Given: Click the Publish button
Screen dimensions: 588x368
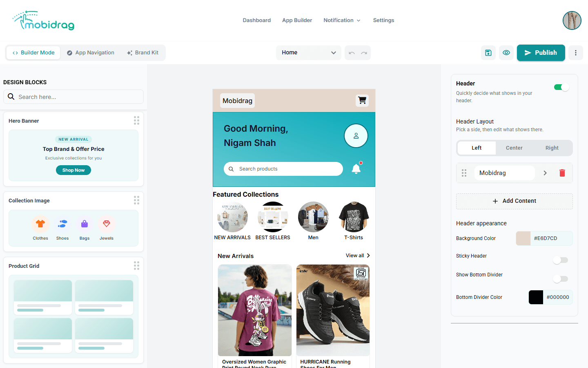Looking at the screenshot, I should tap(541, 53).
